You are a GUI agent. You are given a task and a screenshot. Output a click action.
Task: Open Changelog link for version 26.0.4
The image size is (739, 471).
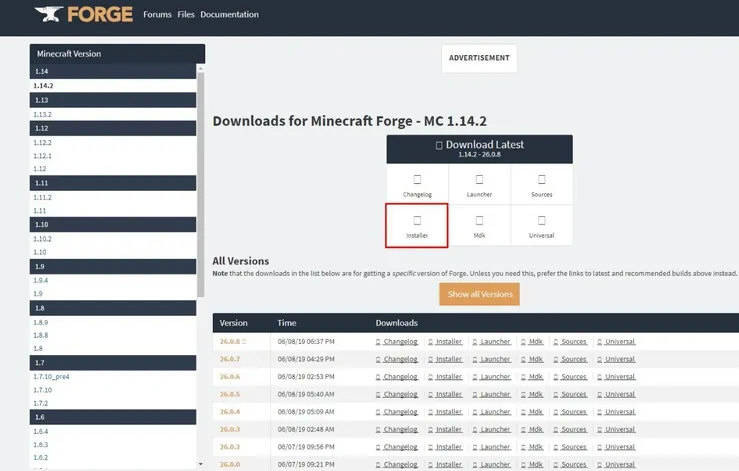click(x=400, y=412)
